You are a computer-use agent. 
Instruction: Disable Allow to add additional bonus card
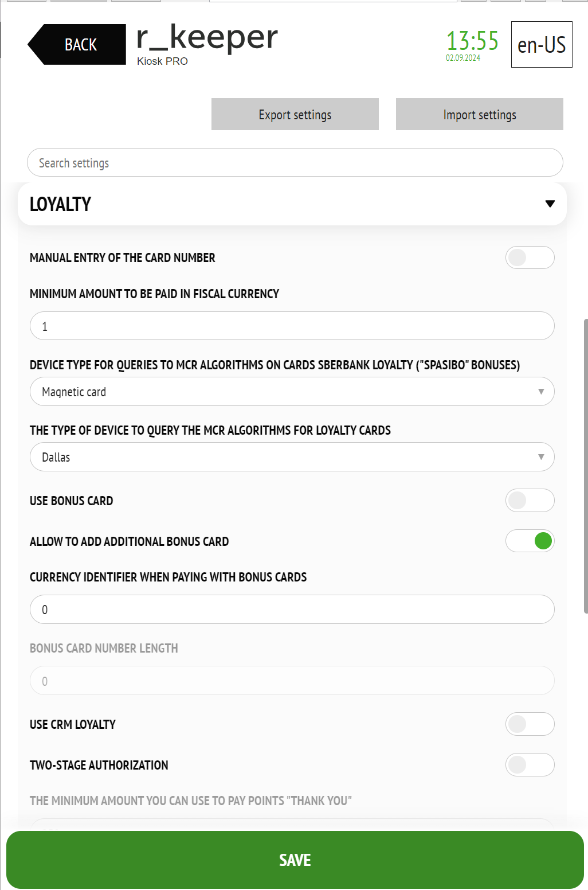coord(530,541)
